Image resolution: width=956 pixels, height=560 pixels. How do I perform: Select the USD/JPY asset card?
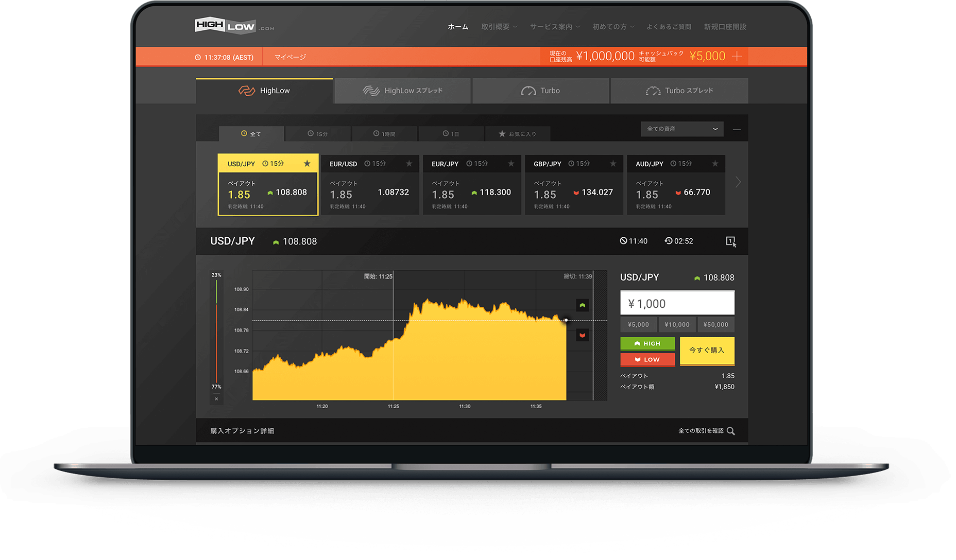[x=268, y=185]
